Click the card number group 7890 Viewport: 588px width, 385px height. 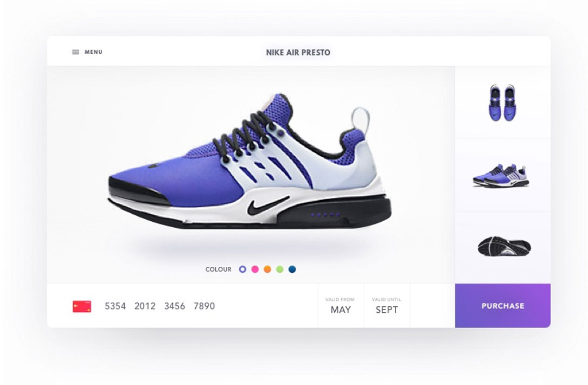click(x=204, y=306)
